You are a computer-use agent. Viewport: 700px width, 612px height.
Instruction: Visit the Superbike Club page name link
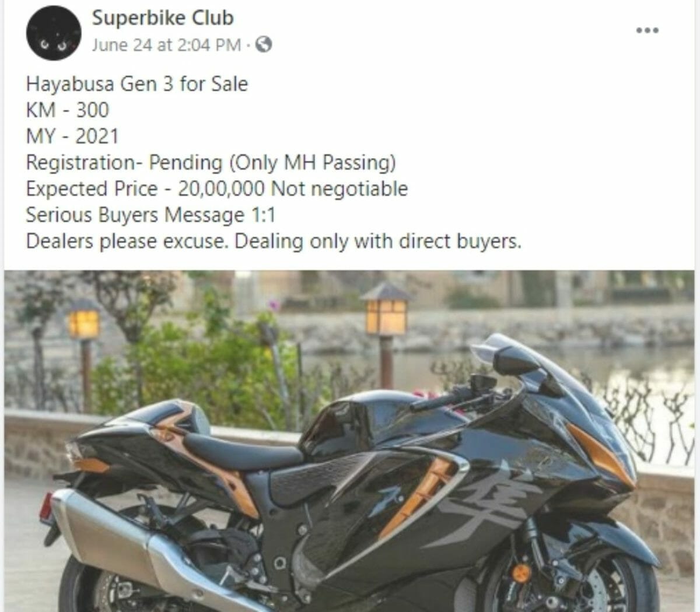click(163, 17)
